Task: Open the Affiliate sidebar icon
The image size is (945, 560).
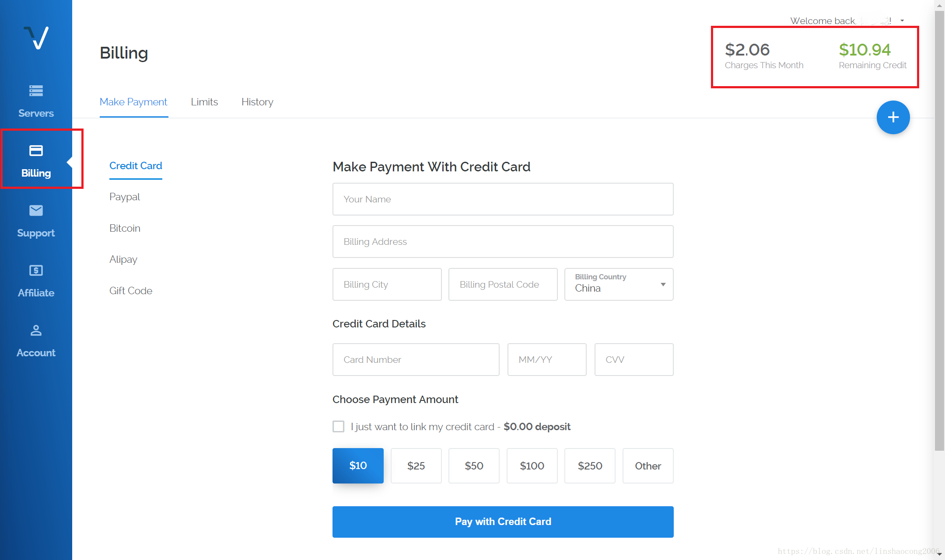Action: [x=36, y=271]
